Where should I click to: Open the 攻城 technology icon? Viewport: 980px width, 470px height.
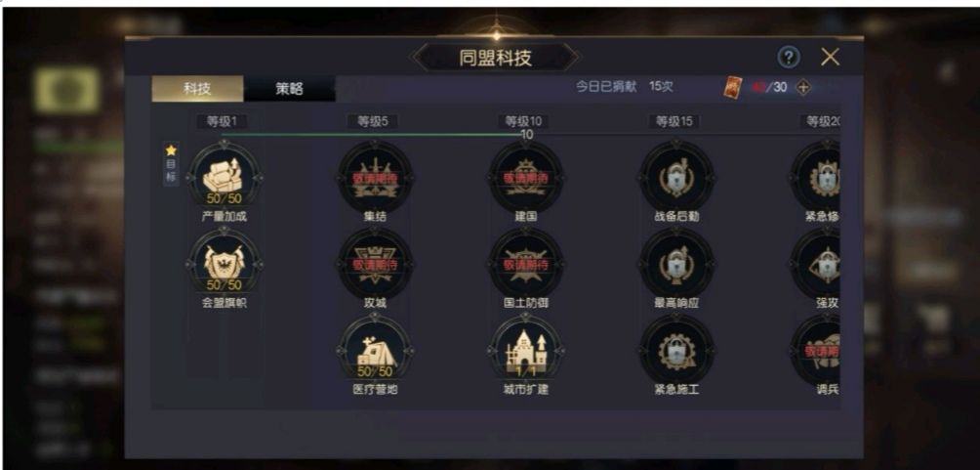[375, 264]
